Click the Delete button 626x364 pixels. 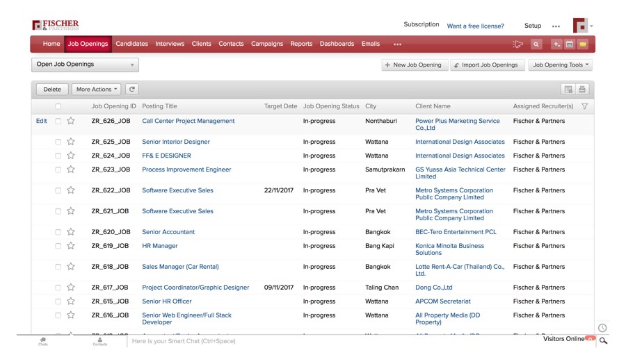pos(52,90)
